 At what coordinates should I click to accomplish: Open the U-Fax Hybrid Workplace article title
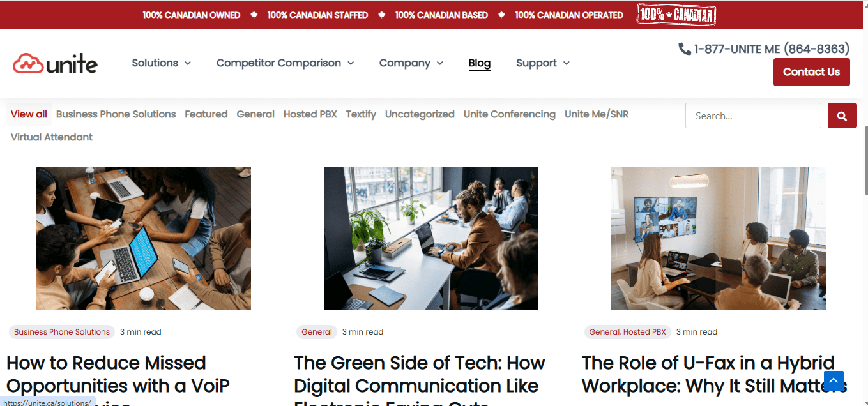[x=714, y=374]
